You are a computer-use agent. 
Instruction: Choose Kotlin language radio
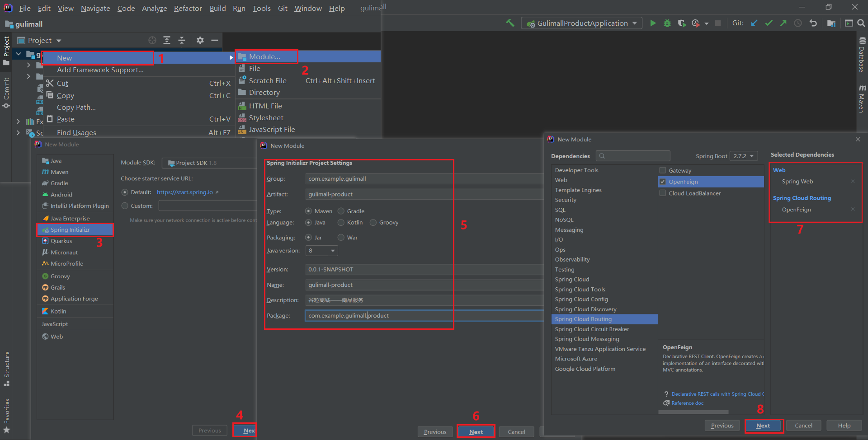tap(341, 222)
